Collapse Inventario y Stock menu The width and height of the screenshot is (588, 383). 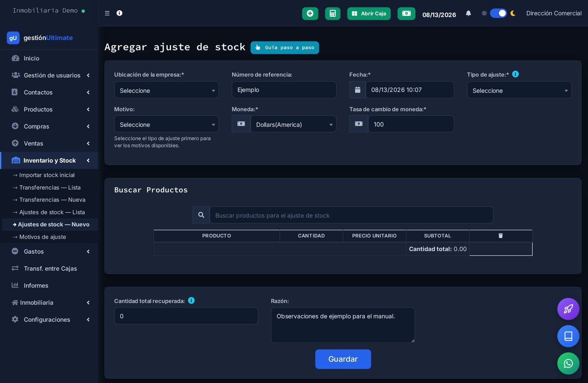pos(49,160)
